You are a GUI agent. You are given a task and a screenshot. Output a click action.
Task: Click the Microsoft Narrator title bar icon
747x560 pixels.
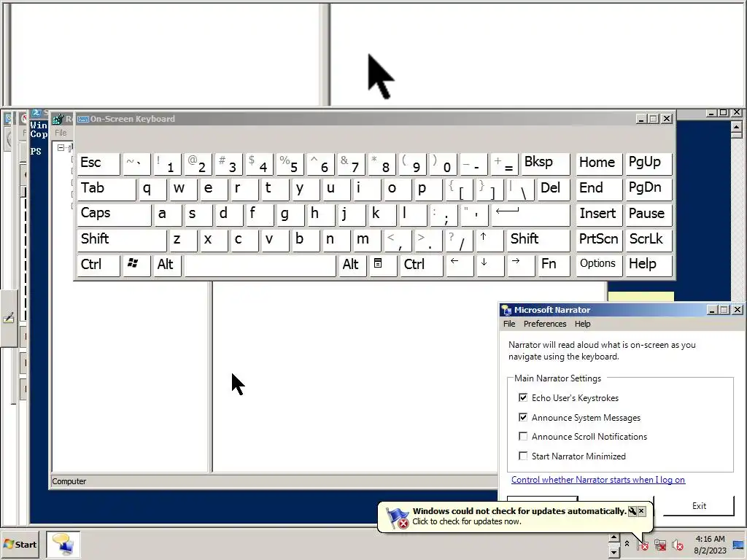tap(506, 310)
